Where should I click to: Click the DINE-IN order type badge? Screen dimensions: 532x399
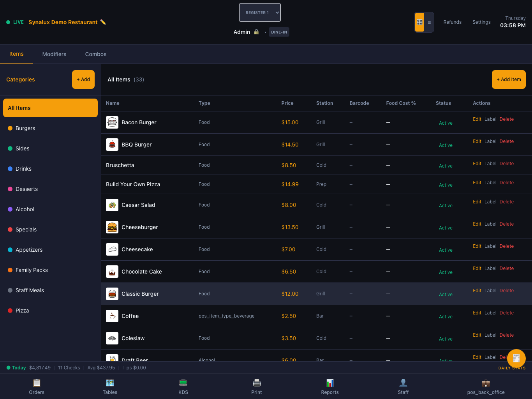(279, 32)
